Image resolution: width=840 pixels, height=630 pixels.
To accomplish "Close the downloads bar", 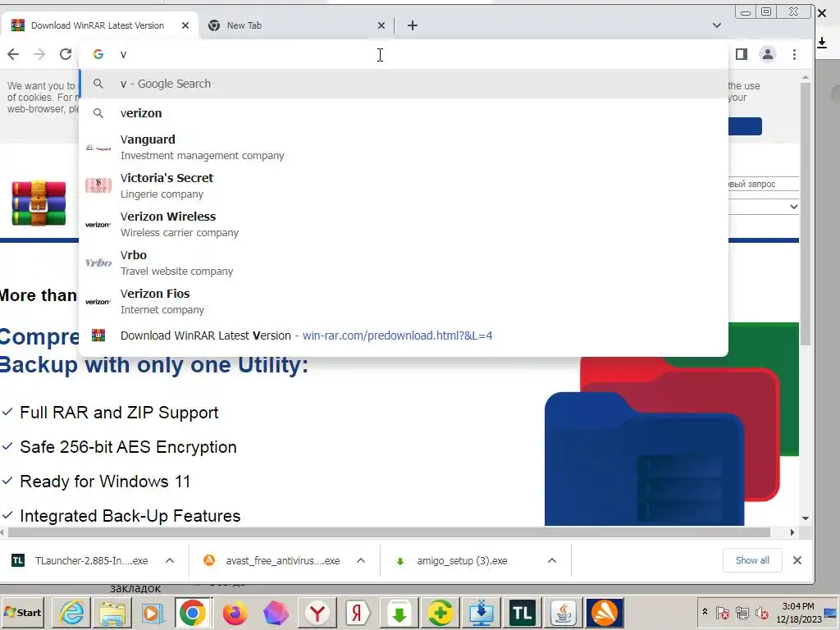I will 797,560.
